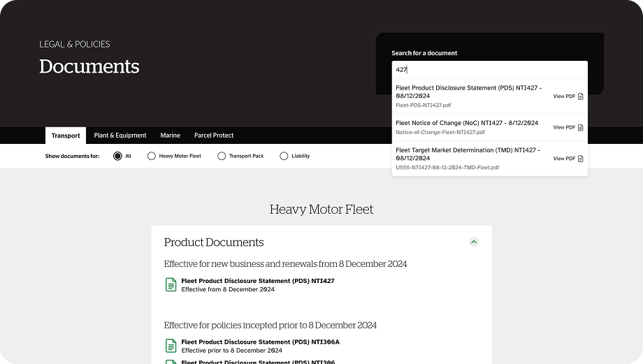Click green document icon beside Fleet PDS NTI306A

(171, 346)
